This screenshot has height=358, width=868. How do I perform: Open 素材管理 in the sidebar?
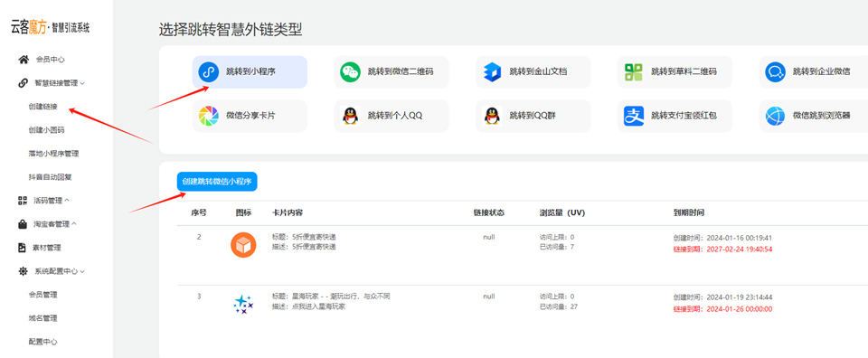tap(47, 248)
